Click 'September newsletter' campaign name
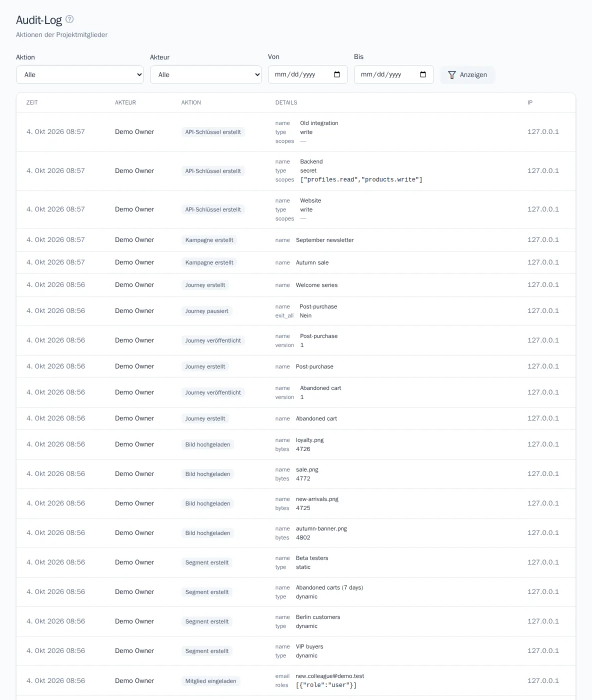Image resolution: width=592 pixels, height=700 pixels. 325,240
